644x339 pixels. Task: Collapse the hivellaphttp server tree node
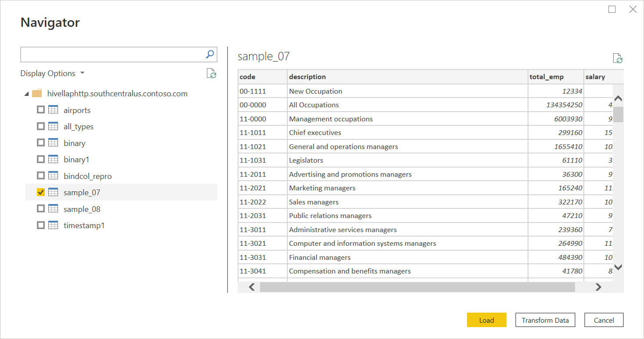pos(27,94)
